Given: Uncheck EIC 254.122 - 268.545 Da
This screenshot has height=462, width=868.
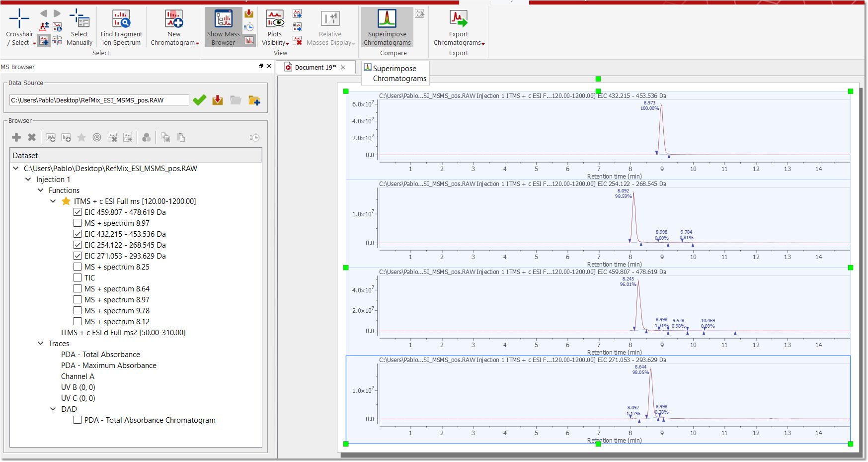Looking at the screenshot, I should (x=78, y=245).
